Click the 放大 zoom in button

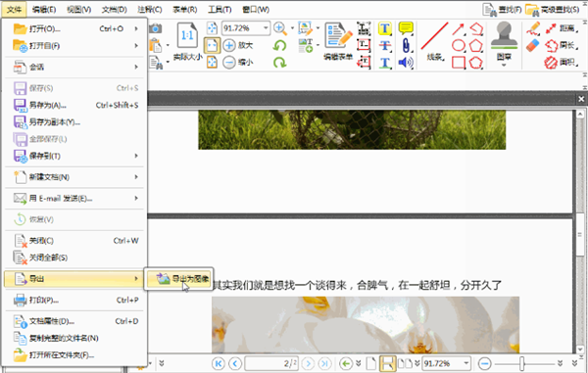tap(238, 45)
